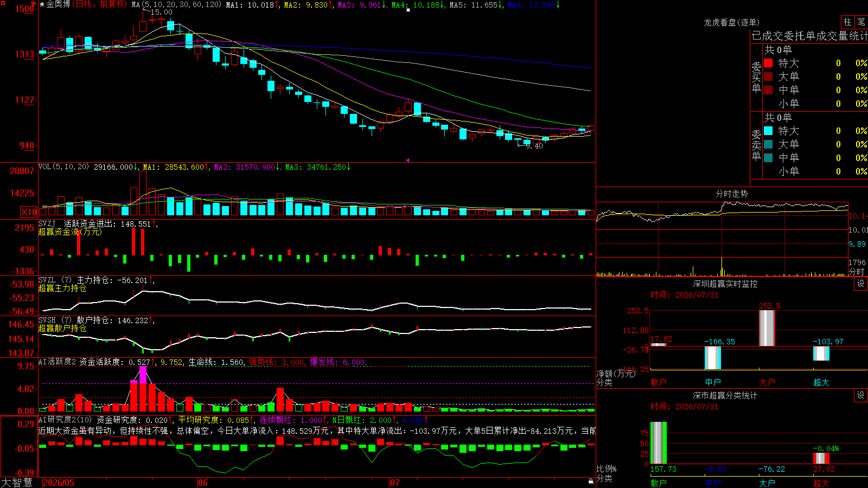The image size is (868, 488).
Task: Open 设 settings for 深圳超赢实时监控
Action: click(x=861, y=284)
